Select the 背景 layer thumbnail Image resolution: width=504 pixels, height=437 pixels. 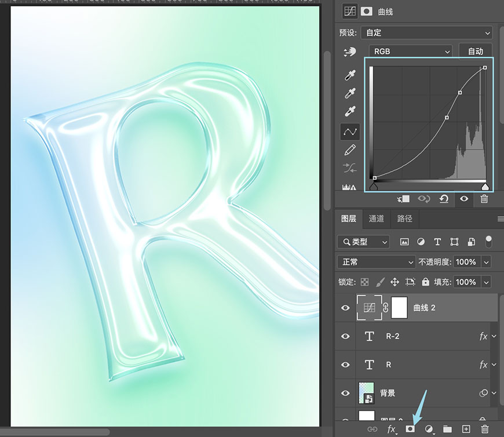(366, 393)
